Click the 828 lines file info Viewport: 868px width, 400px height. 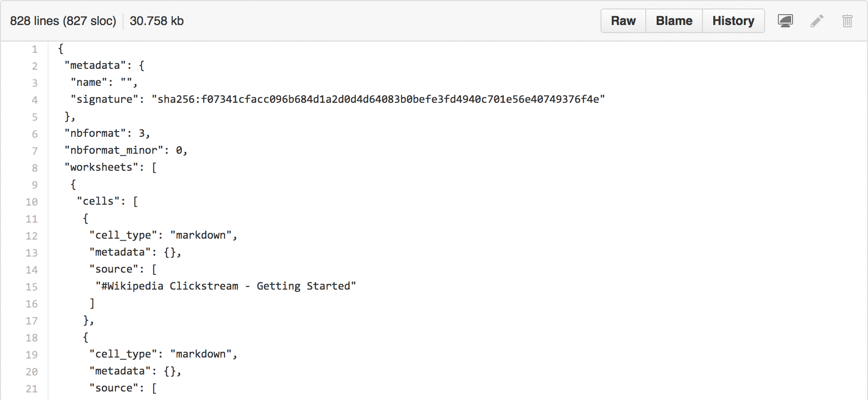pyautogui.click(x=63, y=21)
